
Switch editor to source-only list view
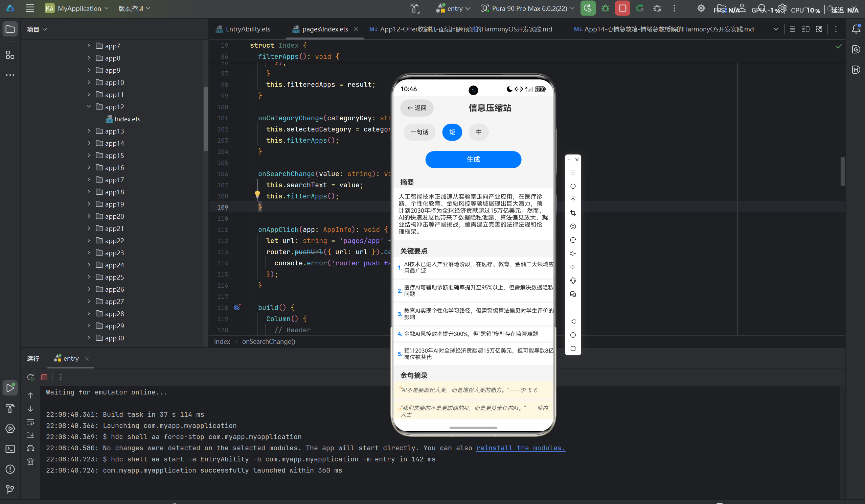tap(792, 29)
